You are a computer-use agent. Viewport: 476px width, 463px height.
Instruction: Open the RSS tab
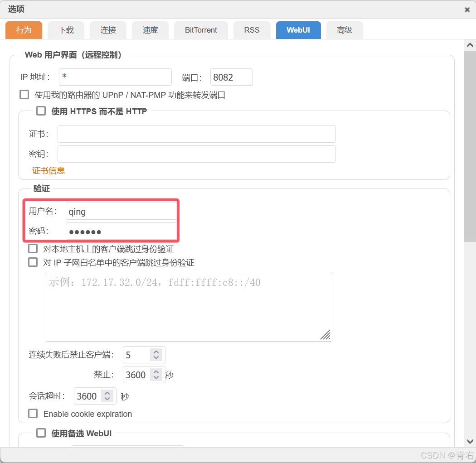click(252, 30)
